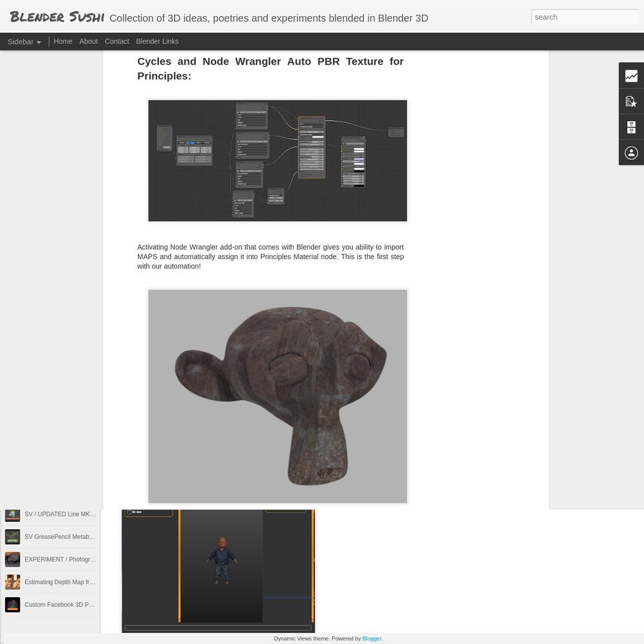
Task: Select the EXPERIMENT / Photogr post thumbnail
Action: 12,560
